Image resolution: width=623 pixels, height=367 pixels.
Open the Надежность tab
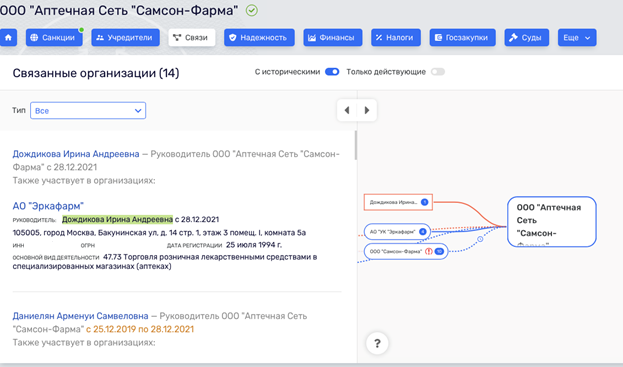tap(259, 38)
